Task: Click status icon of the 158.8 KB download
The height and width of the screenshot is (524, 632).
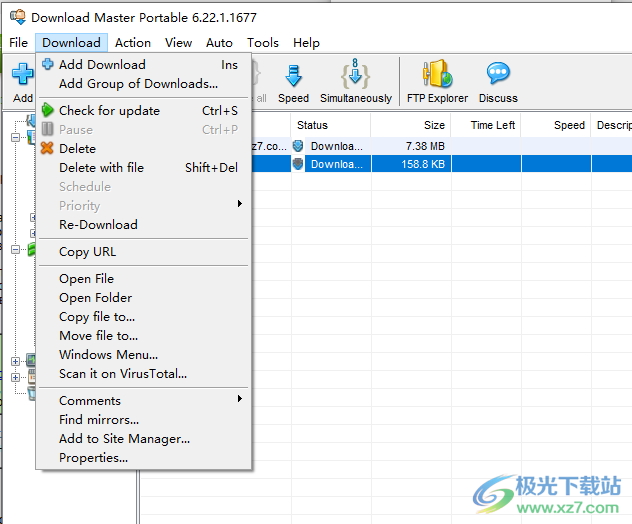Action: pyautogui.click(x=298, y=164)
